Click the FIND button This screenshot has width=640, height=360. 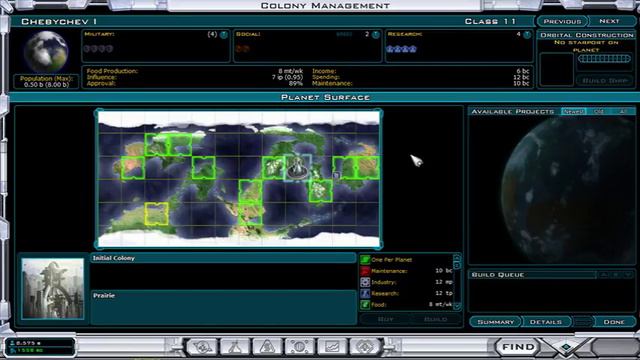coord(518,347)
